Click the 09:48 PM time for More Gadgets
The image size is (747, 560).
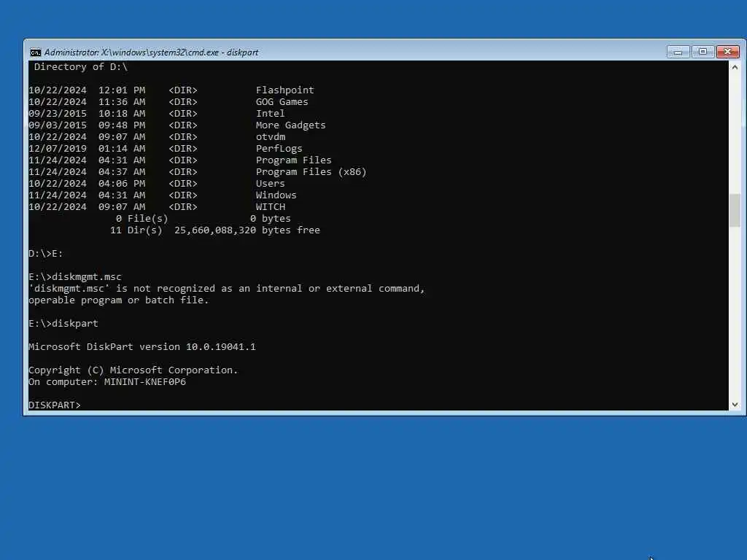pos(122,125)
